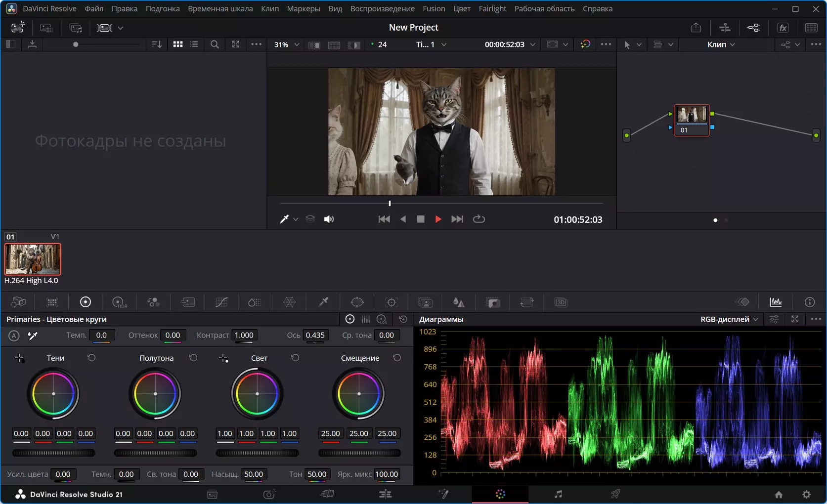Open the Blur and Sharpen palette

tap(459, 302)
